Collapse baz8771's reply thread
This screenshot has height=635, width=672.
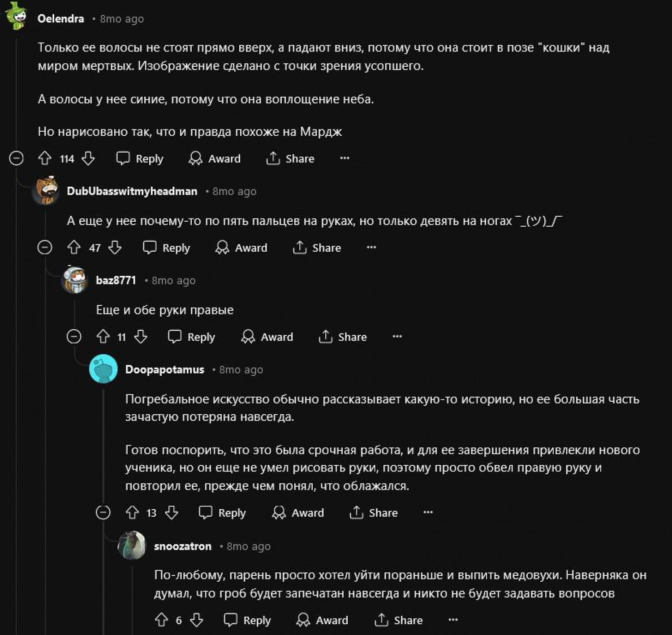(x=74, y=336)
